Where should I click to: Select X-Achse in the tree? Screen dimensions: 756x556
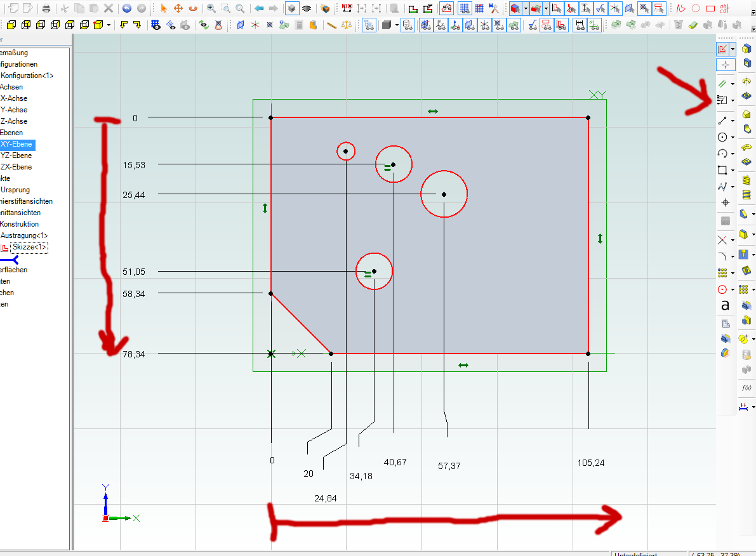(14, 98)
